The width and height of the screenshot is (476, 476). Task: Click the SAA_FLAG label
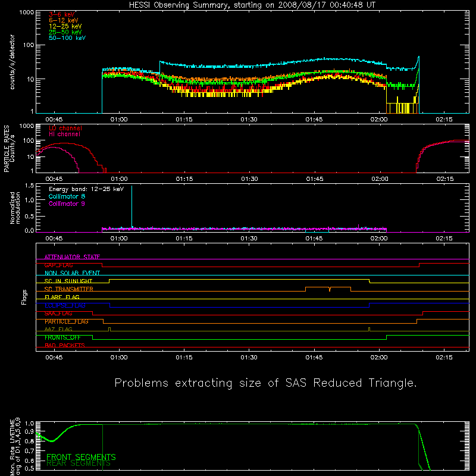click(x=58, y=314)
